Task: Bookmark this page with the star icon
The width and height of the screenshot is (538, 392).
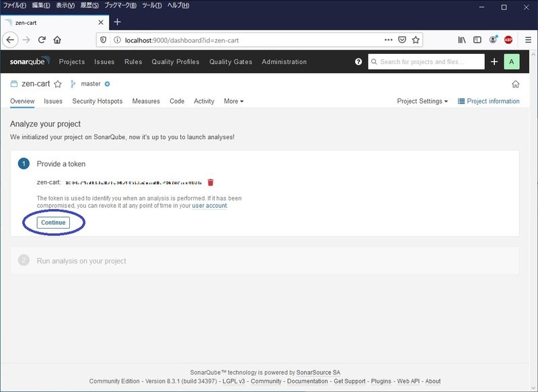Action: pos(416,40)
